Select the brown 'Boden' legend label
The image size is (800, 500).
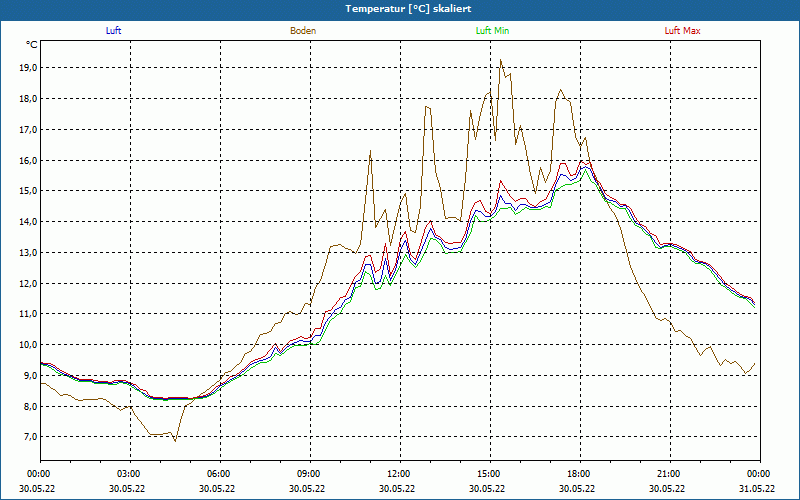coord(303,31)
